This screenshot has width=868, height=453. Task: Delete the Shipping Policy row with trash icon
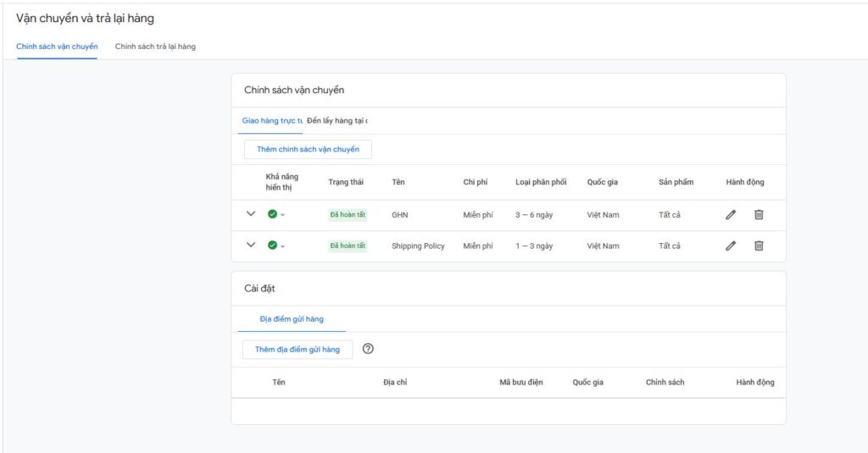point(759,246)
